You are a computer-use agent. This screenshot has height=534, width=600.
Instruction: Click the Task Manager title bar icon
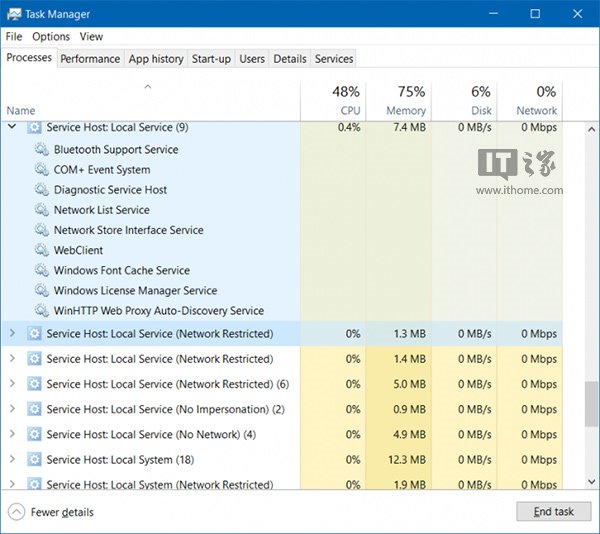(x=14, y=14)
